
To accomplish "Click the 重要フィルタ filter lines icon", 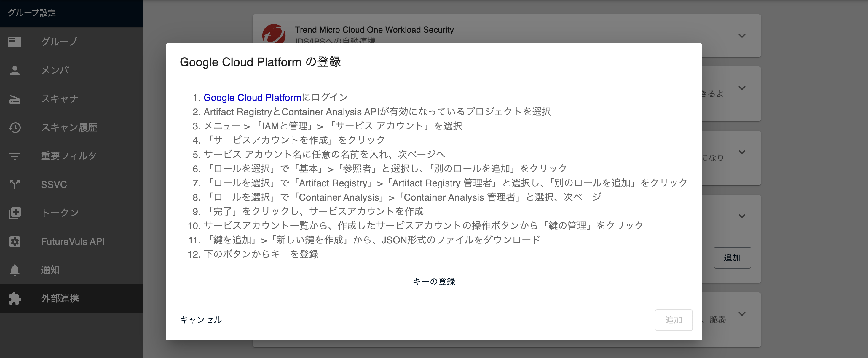I will [15, 156].
